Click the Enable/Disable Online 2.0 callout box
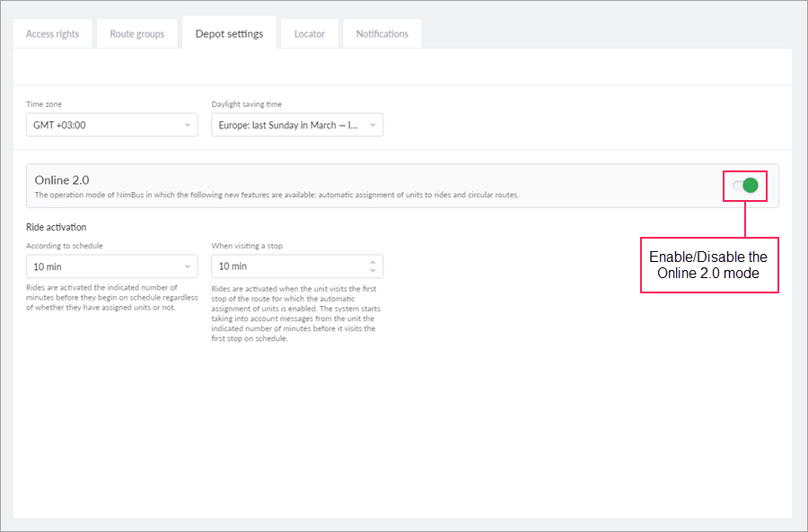 (708, 265)
